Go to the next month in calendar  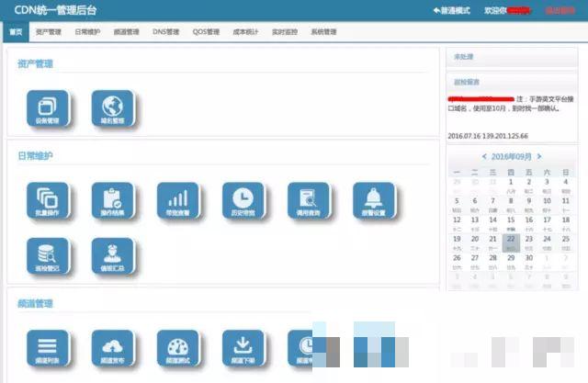point(539,156)
